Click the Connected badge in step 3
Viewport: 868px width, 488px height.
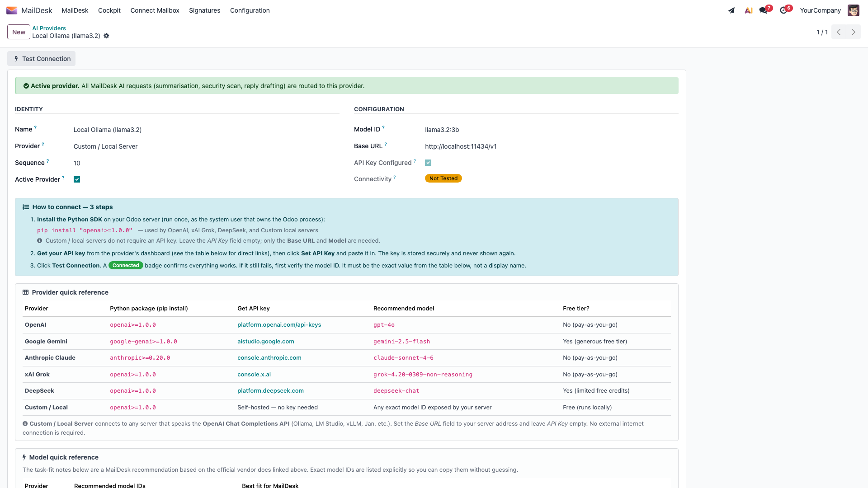[x=126, y=265]
